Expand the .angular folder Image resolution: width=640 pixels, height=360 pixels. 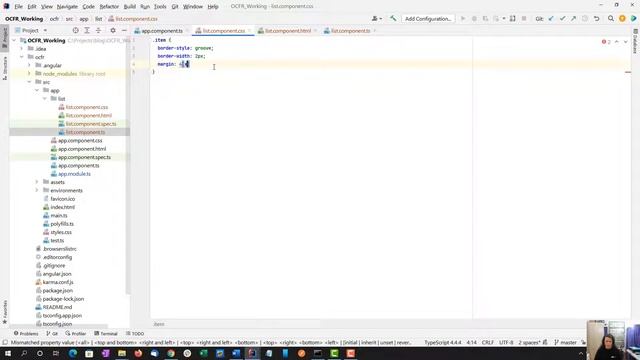pos(29,65)
